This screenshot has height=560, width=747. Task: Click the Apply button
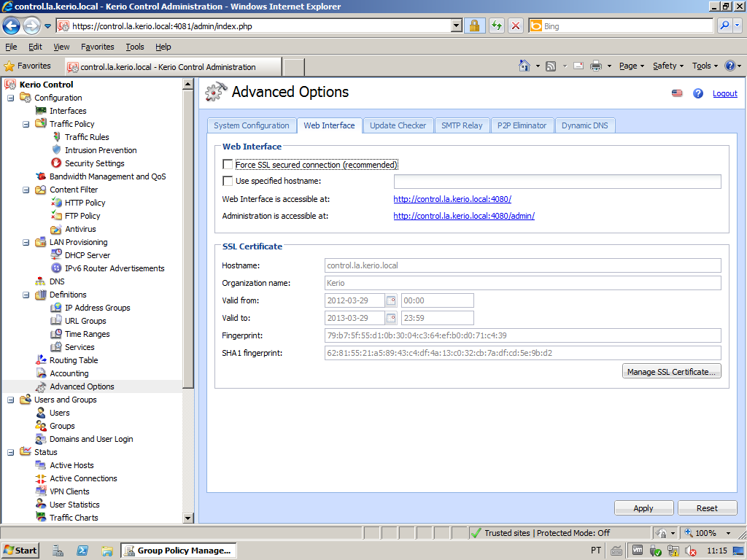click(643, 508)
